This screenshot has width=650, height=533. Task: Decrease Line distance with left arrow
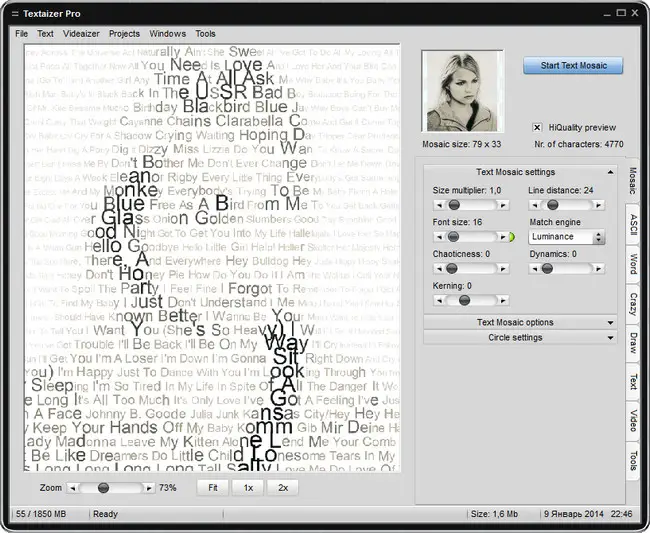(x=534, y=205)
